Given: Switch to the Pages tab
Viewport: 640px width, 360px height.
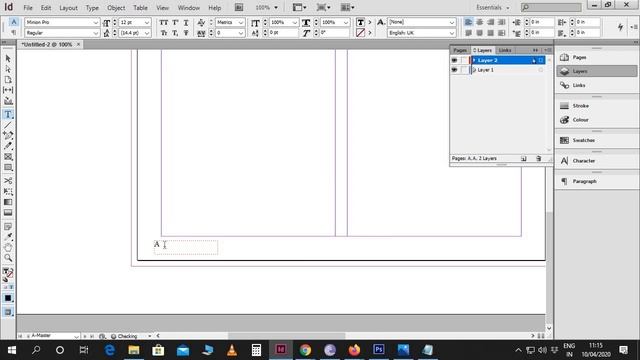Looking at the screenshot, I should (460, 50).
